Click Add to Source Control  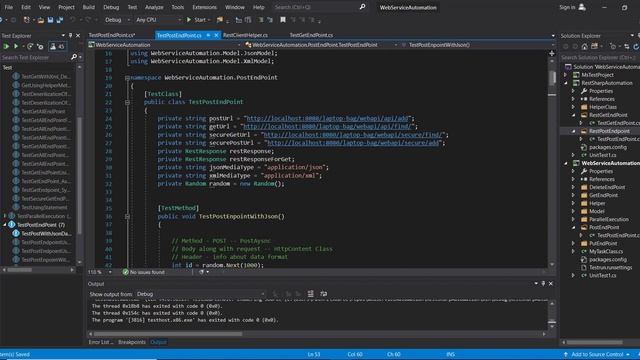pyautogui.click(x=598, y=354)
